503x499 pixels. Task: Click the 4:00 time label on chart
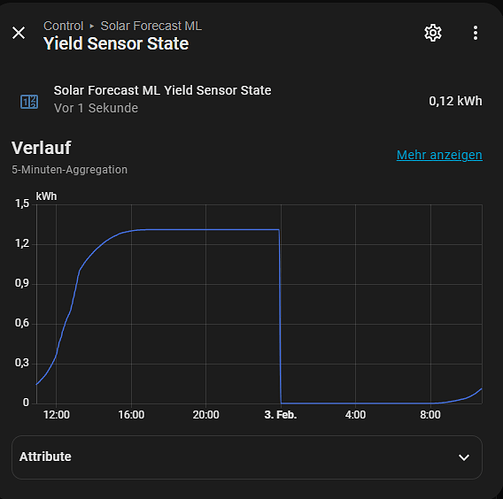355,415
